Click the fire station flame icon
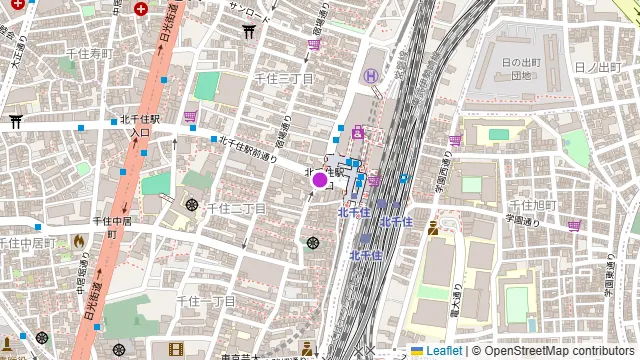 click(79, 241)
